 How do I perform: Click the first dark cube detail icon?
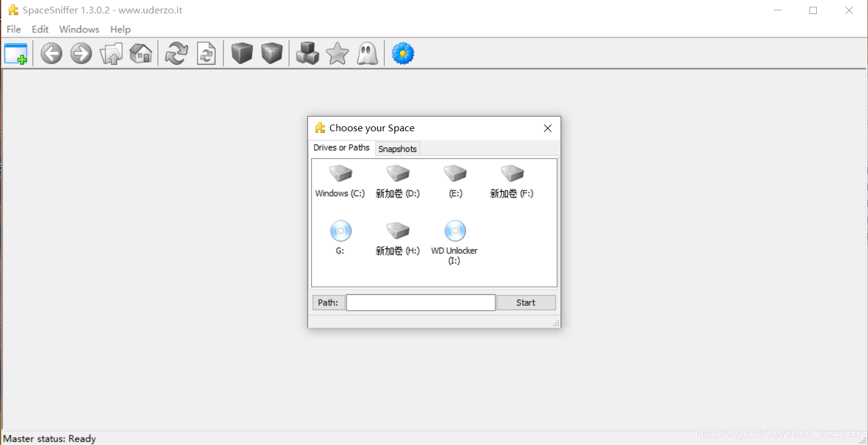[x=242, y=54]
